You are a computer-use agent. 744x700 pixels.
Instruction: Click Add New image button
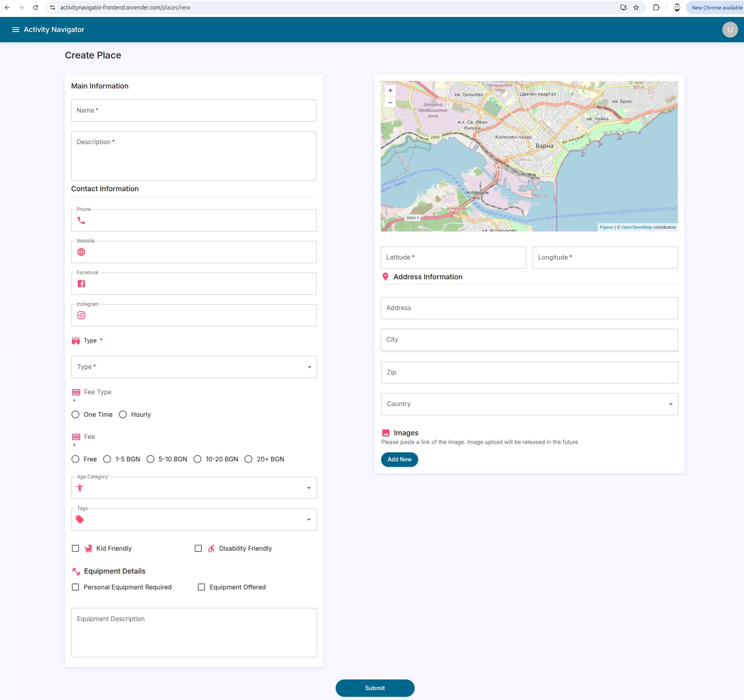click(399, 459)
